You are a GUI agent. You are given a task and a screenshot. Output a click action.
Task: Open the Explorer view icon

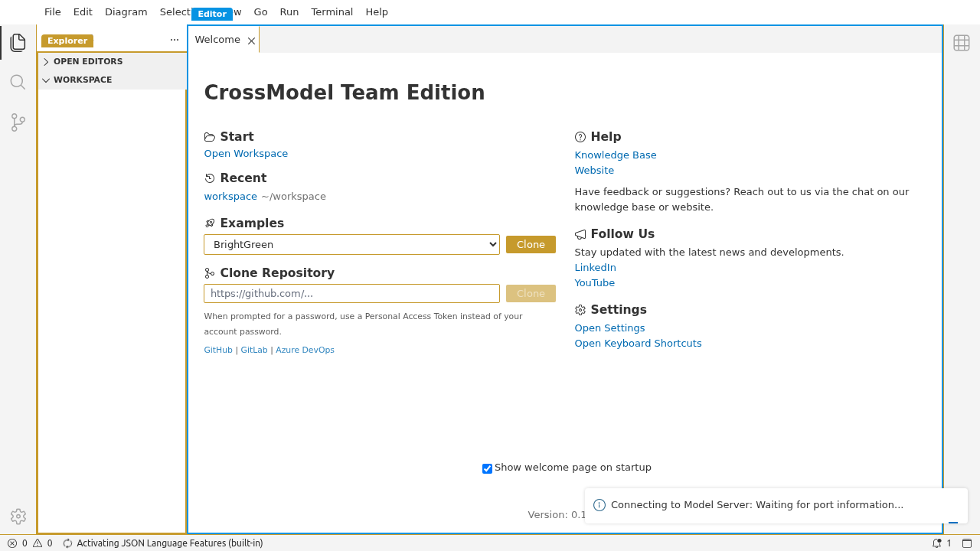point(18,43)
